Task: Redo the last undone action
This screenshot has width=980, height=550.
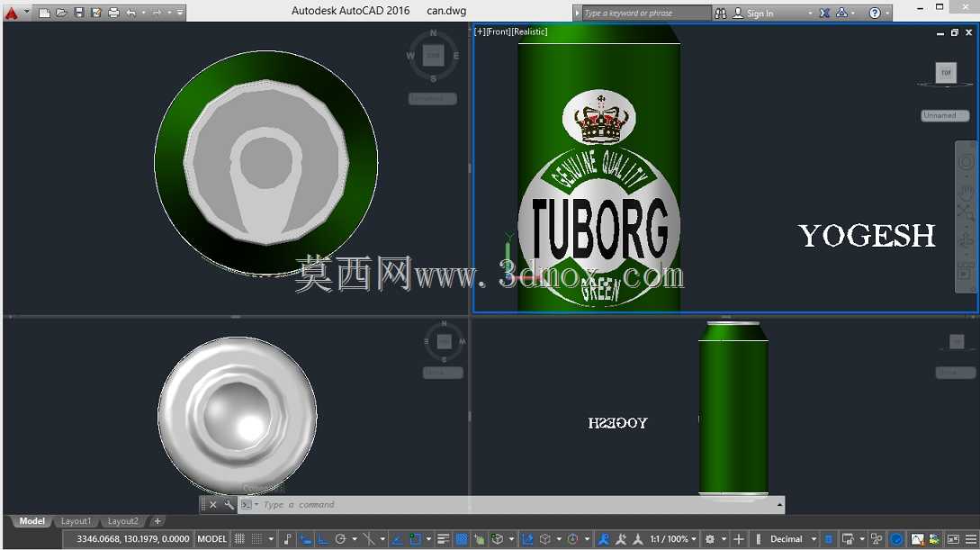Action: coord(157,13)
